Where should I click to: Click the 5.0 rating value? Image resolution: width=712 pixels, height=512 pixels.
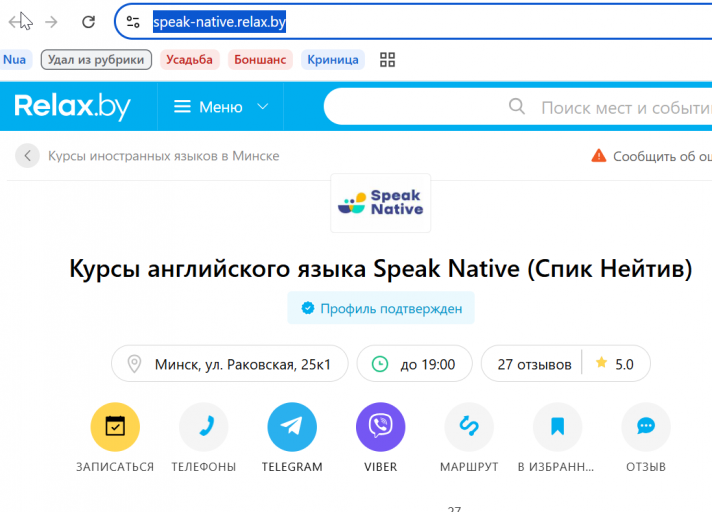point(624,364)
